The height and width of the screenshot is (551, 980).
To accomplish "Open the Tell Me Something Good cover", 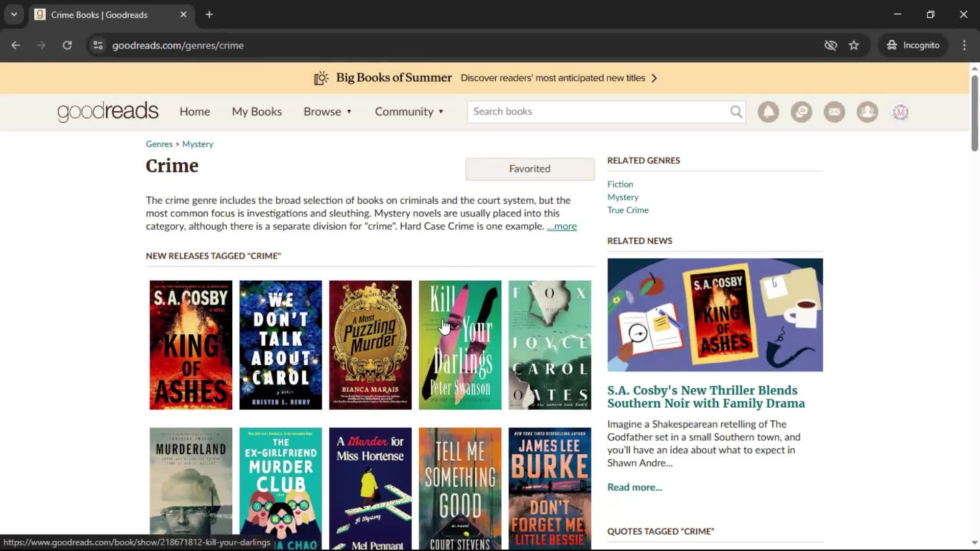I will [x=460, y=488].
